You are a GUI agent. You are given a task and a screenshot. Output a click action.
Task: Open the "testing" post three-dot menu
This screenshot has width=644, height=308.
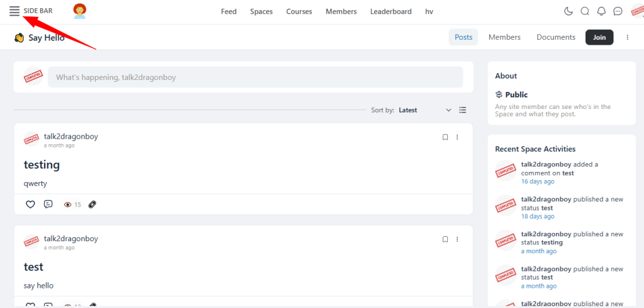pyautogui.click(x=457, y=137)
